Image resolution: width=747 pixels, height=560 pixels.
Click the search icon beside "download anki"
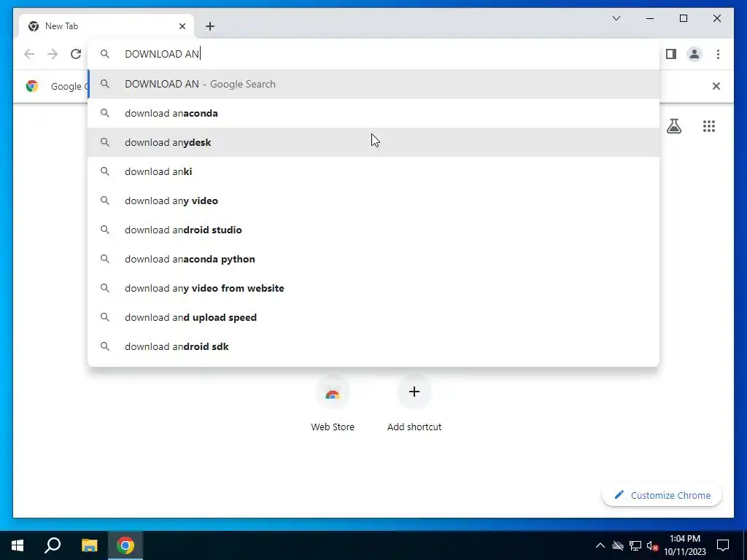[x=105, y=171]
